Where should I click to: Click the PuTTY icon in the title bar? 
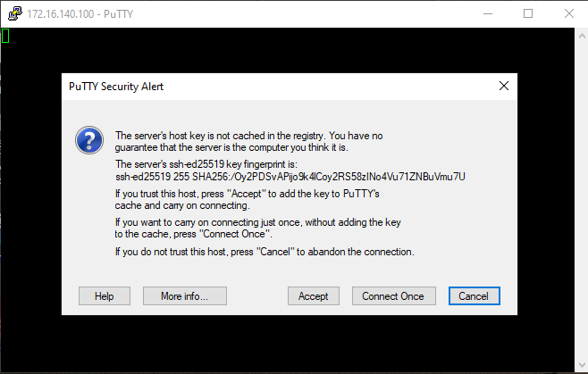(15, 14)
